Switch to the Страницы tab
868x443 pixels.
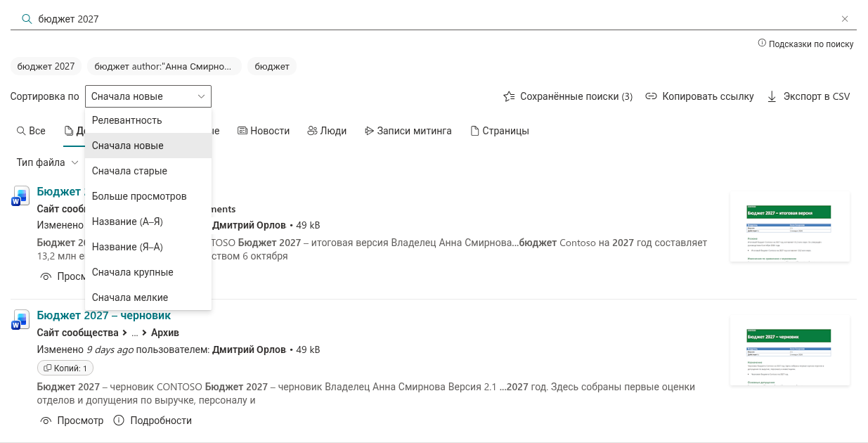(x=500, y=131)
